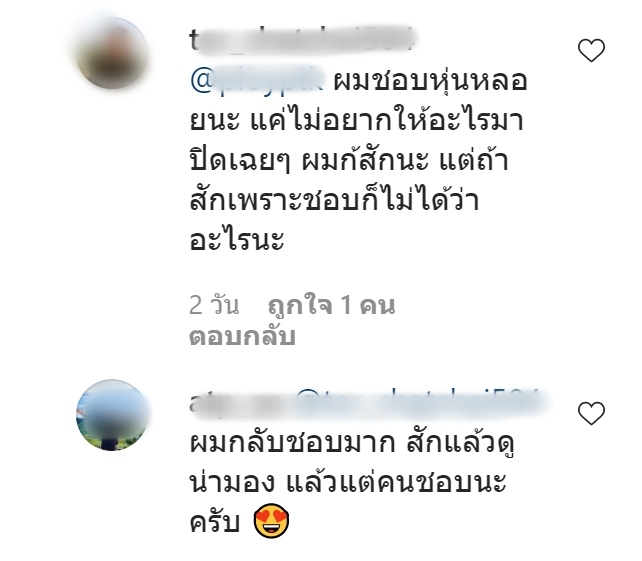View likes via ถูกใจ 1 คน
This screenshot has width=642, height=561.
tap(332, 305)
